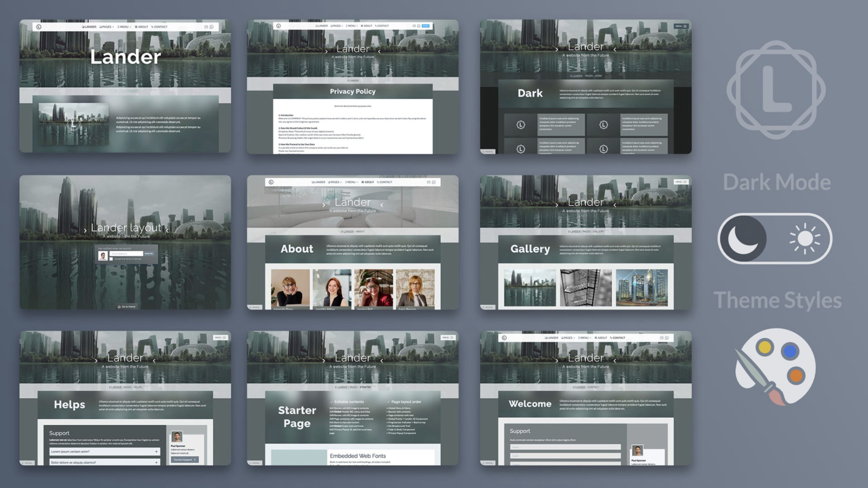Screen dimensions: 868x488
Task: Click the chevron left of Lander in the About preview
Action: [x=324, y=205]
